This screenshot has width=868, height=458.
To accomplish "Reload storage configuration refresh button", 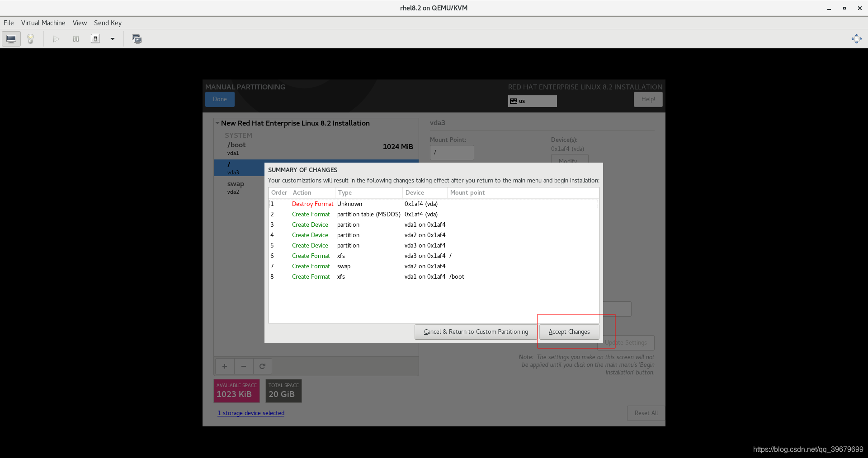I will 263,366.
